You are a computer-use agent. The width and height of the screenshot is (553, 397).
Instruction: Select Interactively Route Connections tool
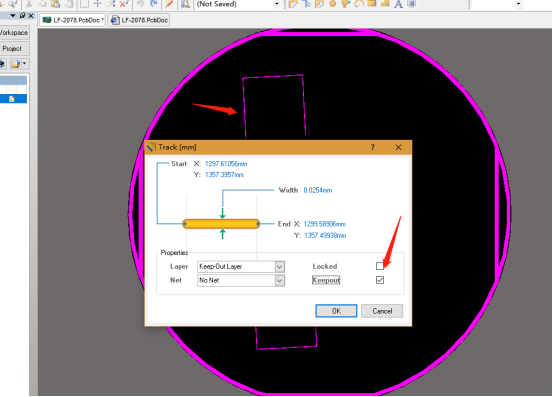[x=293, y=4]
